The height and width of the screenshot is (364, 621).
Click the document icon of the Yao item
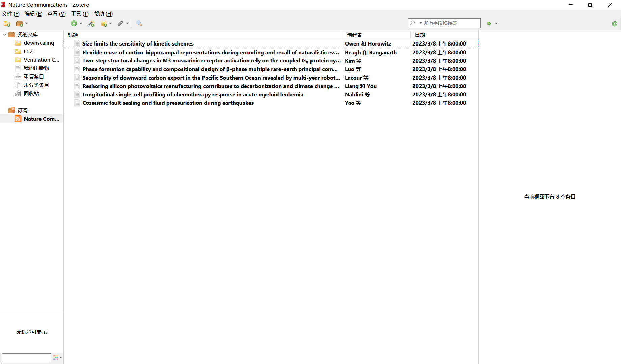pyautogui.click(x=77, y=103)
